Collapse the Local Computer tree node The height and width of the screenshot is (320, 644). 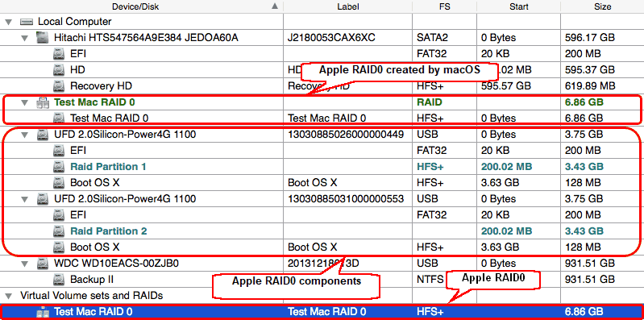tap(8, 22)
